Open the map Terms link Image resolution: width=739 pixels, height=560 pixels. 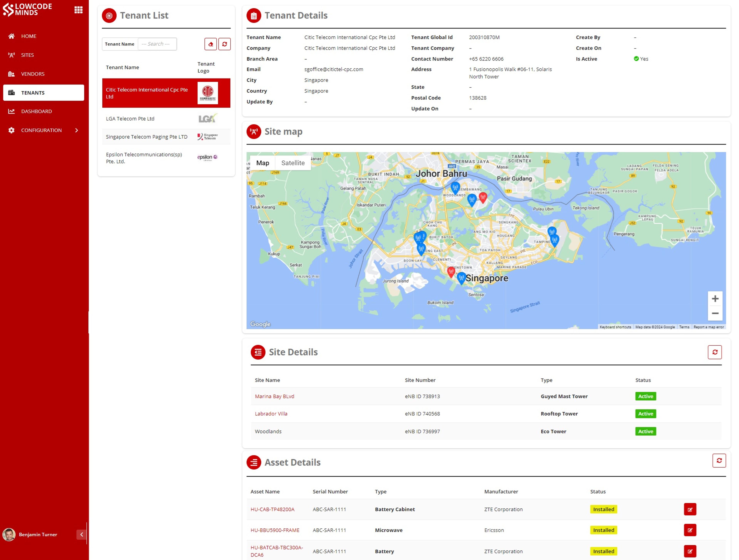pyautogui.click(x=684, y=328)
